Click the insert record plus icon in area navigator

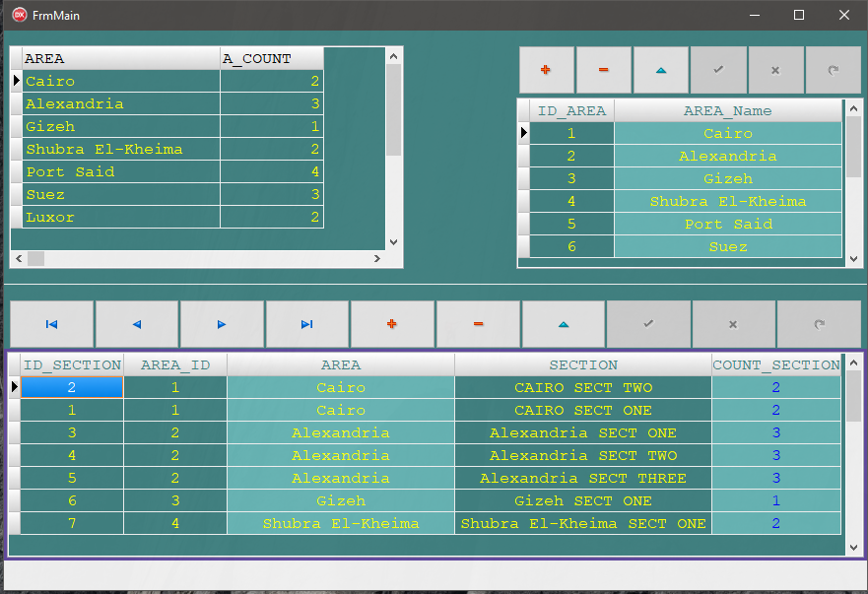pyautogui.click(x=546, y=70)
